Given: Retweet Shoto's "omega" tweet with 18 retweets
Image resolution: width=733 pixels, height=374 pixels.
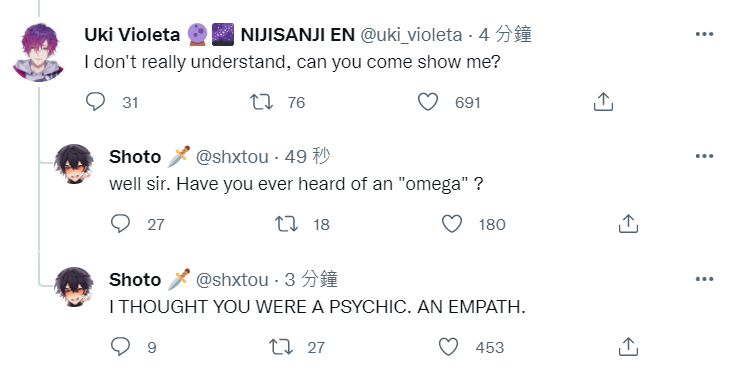Looking at the screenshot, I should [x=286, y=224].
